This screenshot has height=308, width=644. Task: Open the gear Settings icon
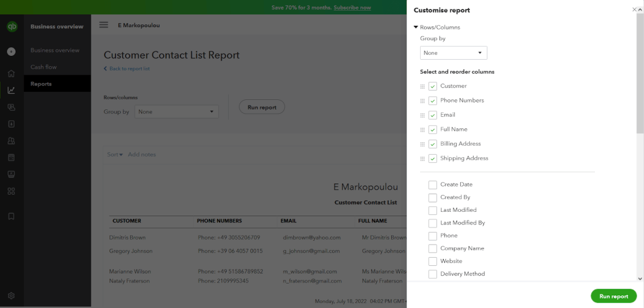click(x=11, y=295)
